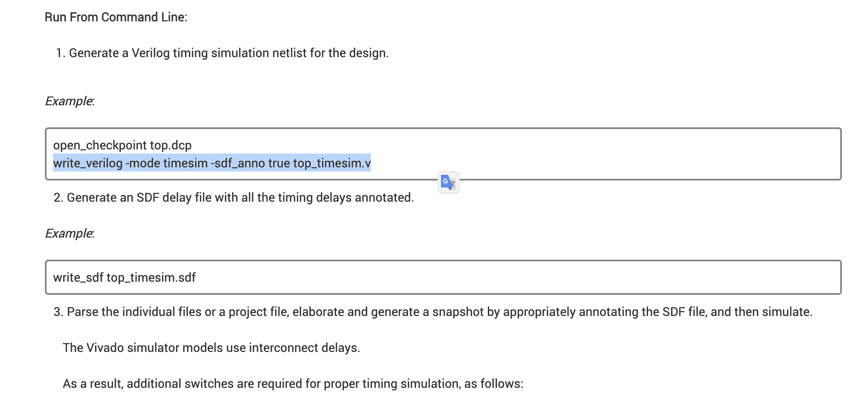868x405 pixels.
Task: Click the top_timesim.v filename
Action: click(x=332, y=163)
